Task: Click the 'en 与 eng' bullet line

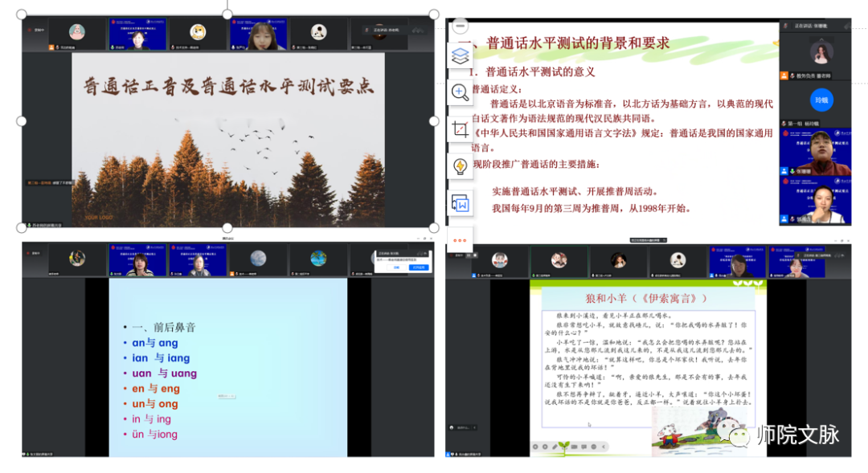Action: 156,389
